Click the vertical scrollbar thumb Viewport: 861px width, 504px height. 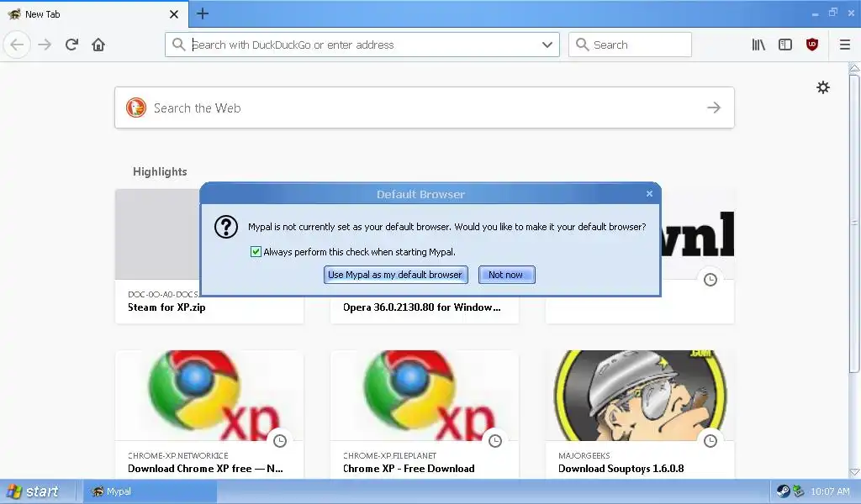tap(854, 222)
